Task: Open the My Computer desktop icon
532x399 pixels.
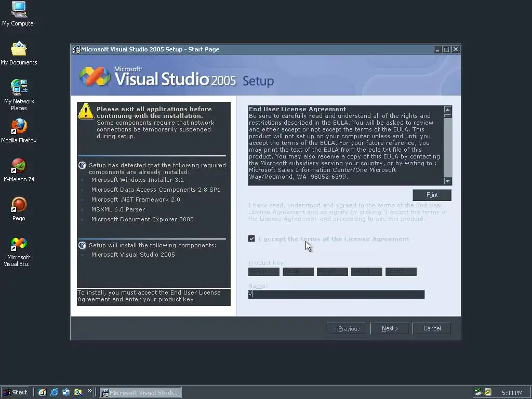Action: pos(19,14)
